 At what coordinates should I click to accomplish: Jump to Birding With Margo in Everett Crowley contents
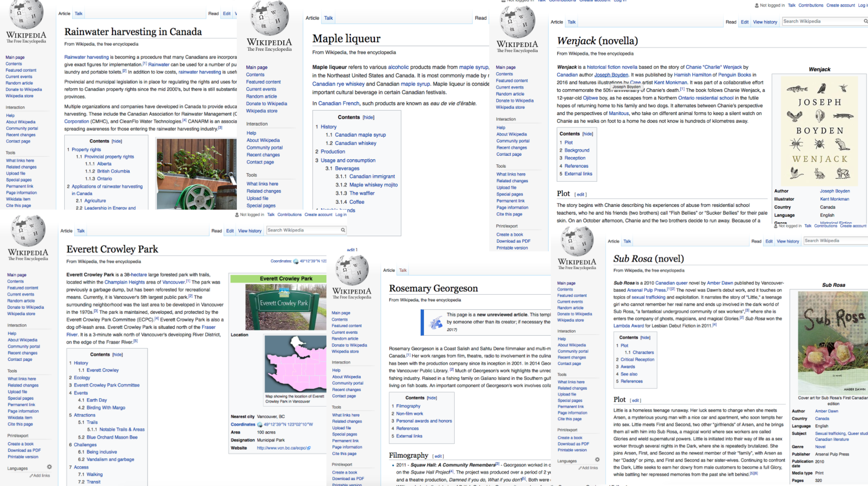click(x=106, y=408)
